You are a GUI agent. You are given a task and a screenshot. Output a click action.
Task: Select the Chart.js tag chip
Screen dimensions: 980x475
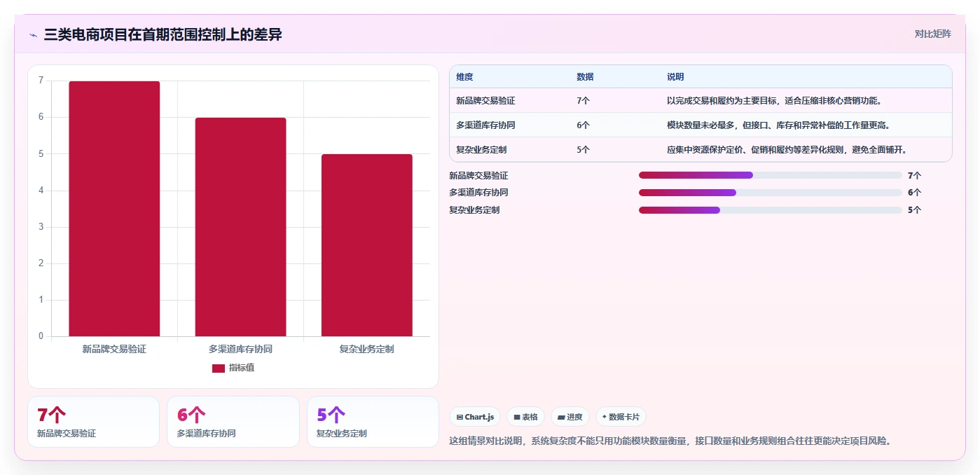(x=475, y=417)
